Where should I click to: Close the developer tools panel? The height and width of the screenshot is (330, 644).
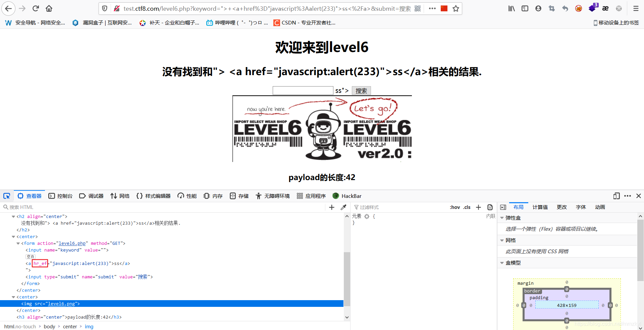[x=639, y=196]
